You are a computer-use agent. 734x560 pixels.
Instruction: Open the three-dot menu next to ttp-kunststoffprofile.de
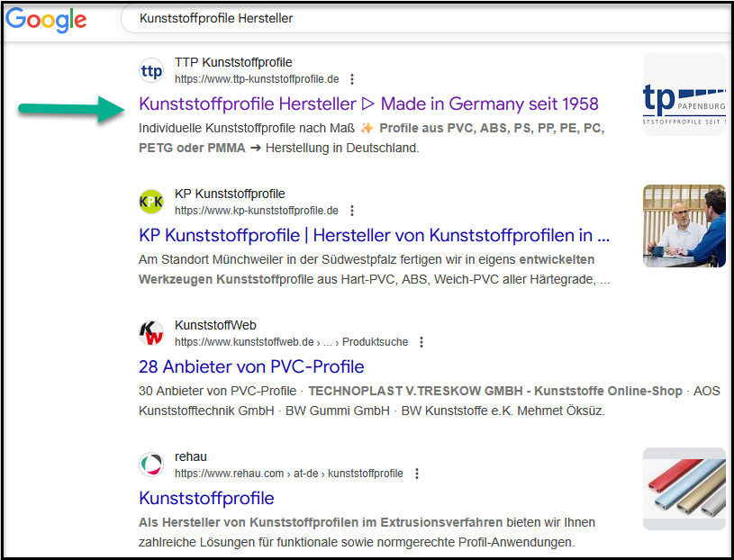point(352,79)
